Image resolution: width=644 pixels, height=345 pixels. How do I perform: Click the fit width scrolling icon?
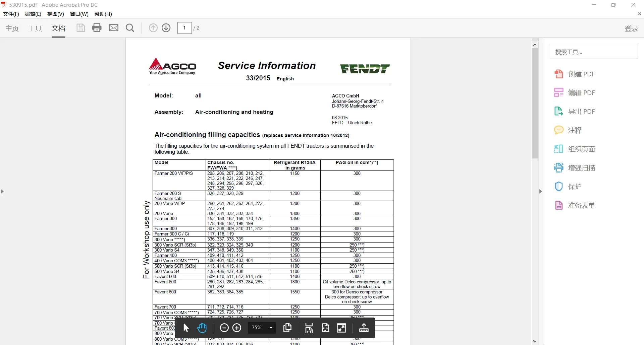309,328
